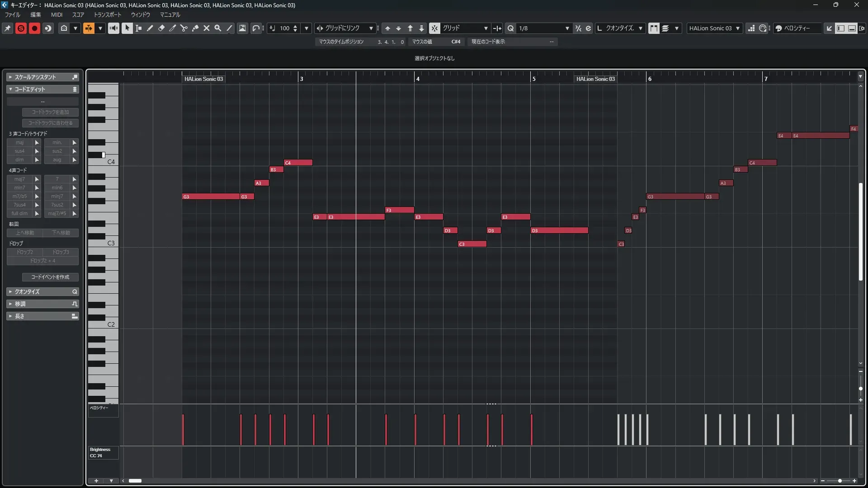
Task: Toggle Acoustic Feedback speaker button
Action: point(113,28)
